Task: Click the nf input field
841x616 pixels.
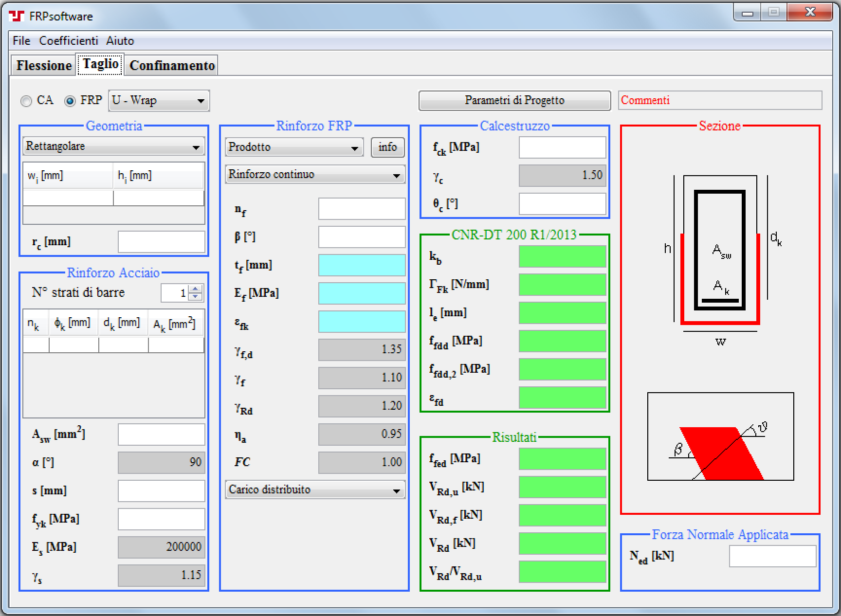Action: (362, 209)
